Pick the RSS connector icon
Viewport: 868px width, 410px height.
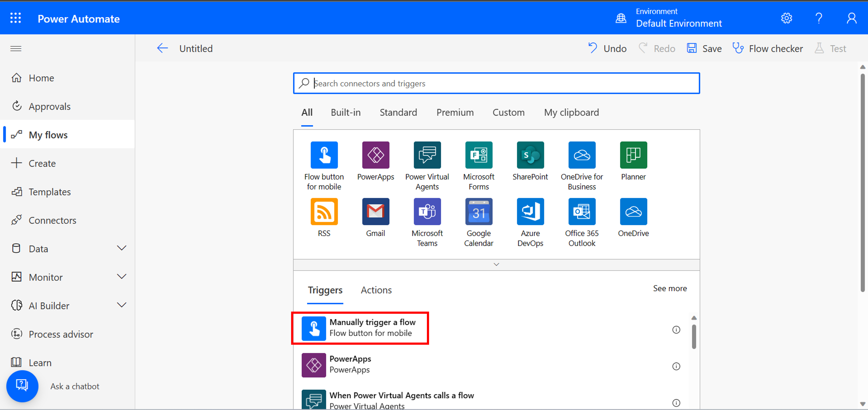324,211
